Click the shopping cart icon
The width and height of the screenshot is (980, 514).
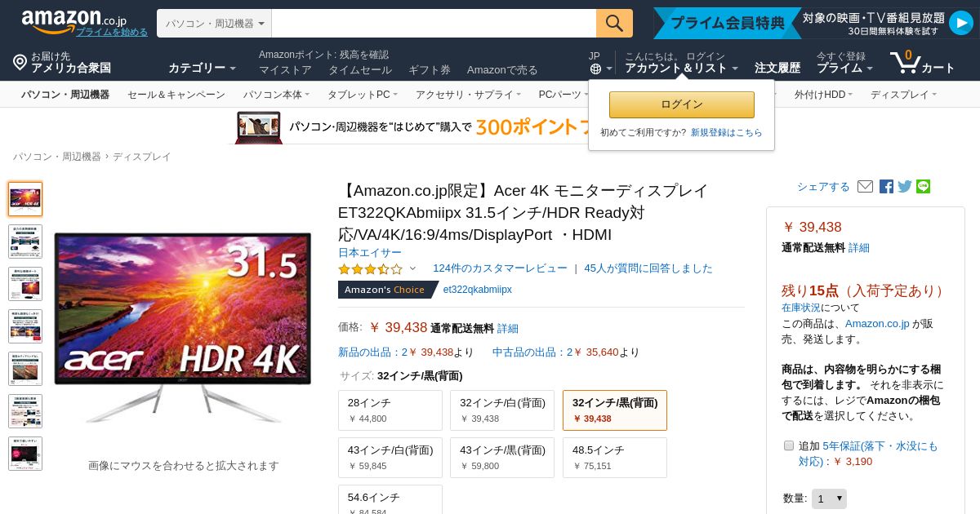pos(905,61)
